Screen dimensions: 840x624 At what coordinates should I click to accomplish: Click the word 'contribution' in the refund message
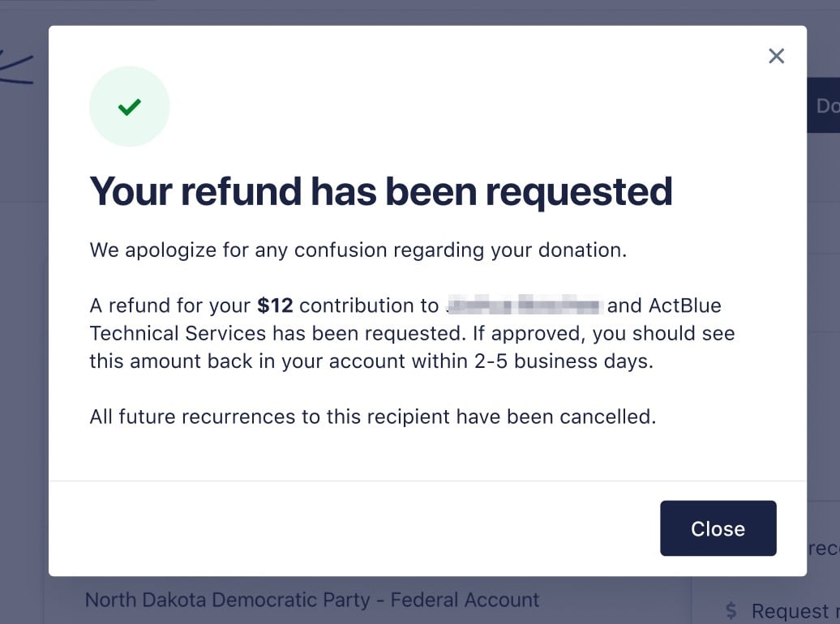click(368, 306)
